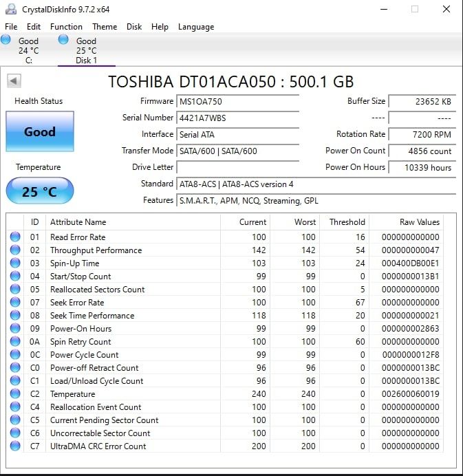The image size is (463, 476).
Task: Click raw value 000400DB00E1
Action: pos(411,263)
